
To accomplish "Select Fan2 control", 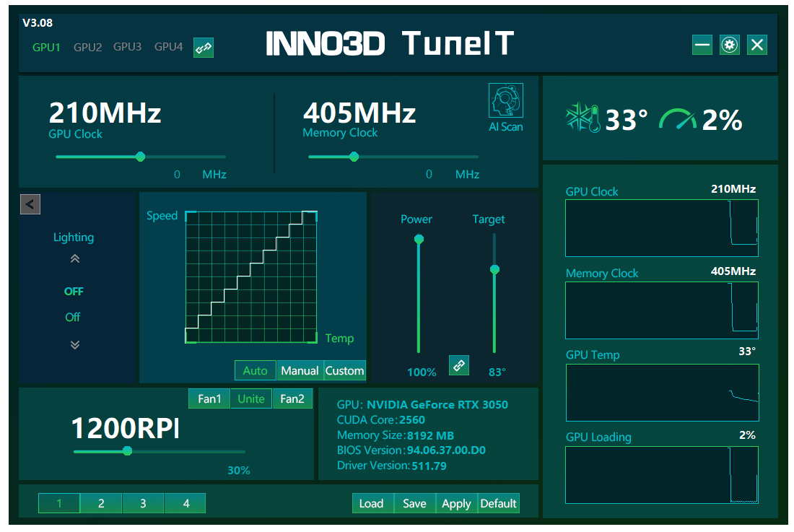I will click(x=292, y=399).
